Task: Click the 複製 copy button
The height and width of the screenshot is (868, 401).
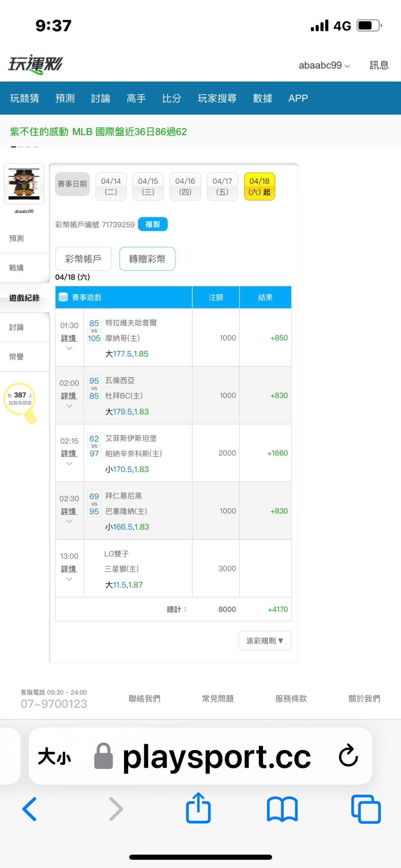Action: pyautogui.click(x=153, y=224)
